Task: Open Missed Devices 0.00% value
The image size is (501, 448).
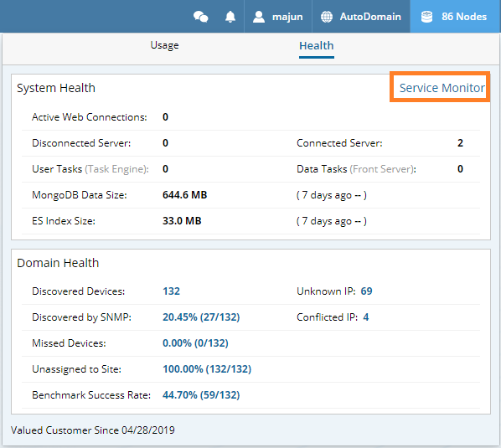Action: coord(195,343)
